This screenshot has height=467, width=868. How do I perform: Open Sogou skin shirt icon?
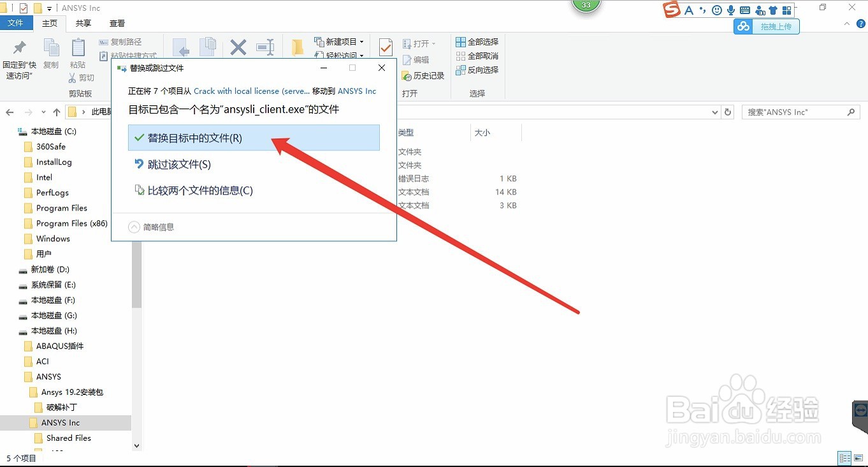[x=773, y=10]
